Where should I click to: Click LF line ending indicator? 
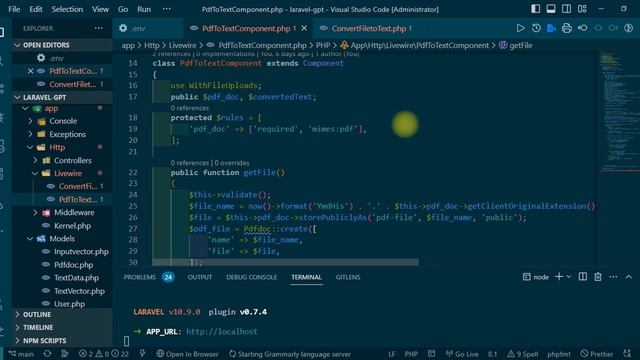coord(391,354)
